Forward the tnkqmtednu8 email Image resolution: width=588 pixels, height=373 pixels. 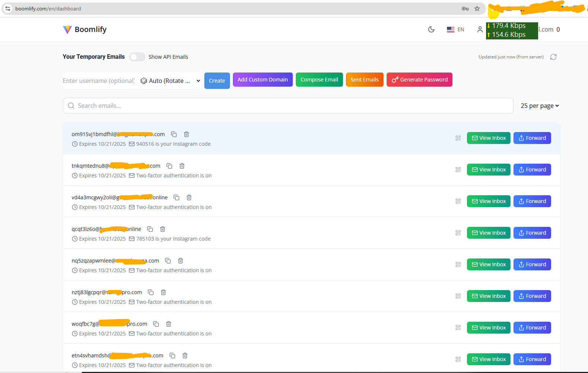[532, 170]
